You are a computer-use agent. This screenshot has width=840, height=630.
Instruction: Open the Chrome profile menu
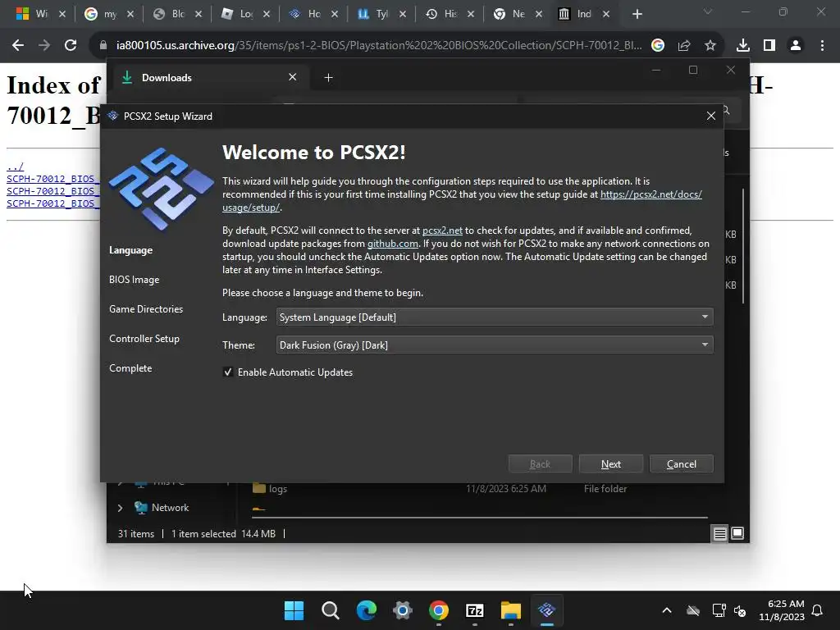click(796, 46)
